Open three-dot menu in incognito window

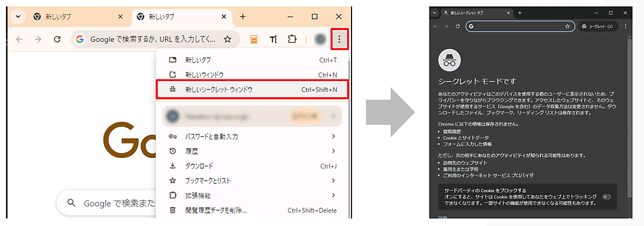[x=625, y=26]
